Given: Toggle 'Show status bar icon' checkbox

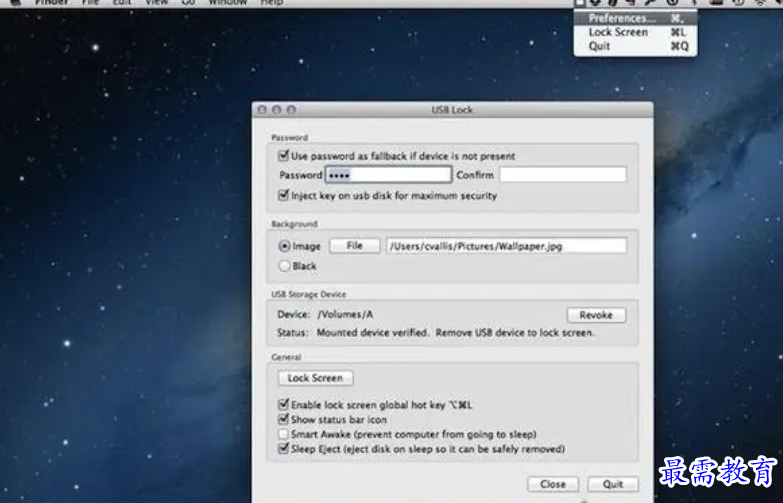Looking at the screenshot, I should pyautogui.click(x=284, y=419).
